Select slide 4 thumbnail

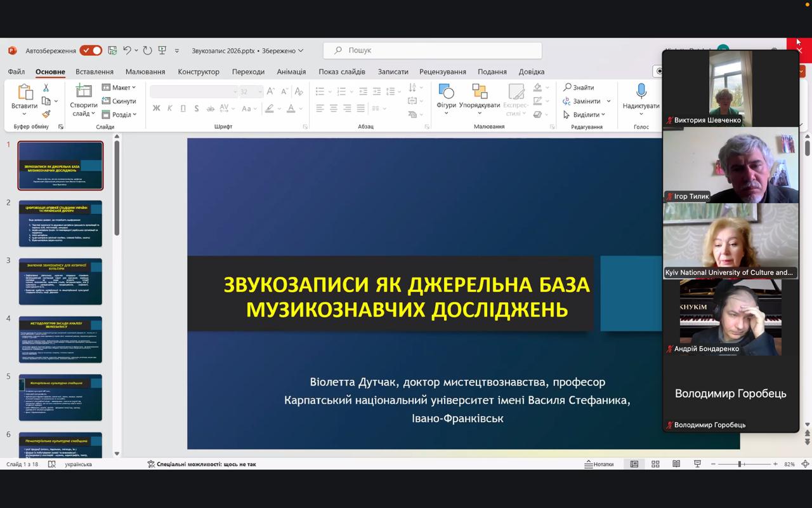coord(60,340)
